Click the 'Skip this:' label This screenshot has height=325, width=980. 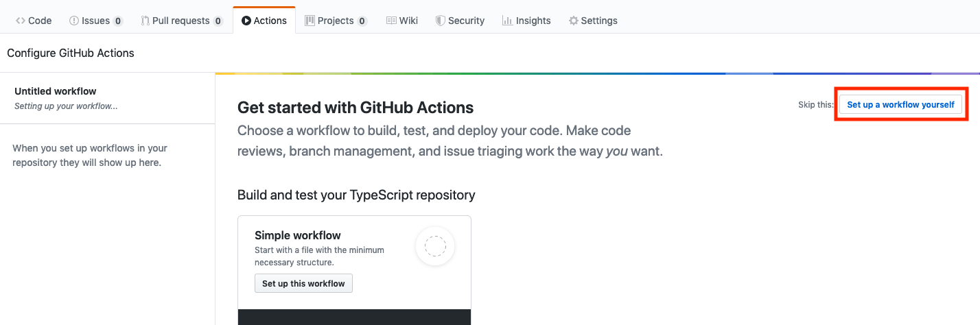(x=816, y=105)
